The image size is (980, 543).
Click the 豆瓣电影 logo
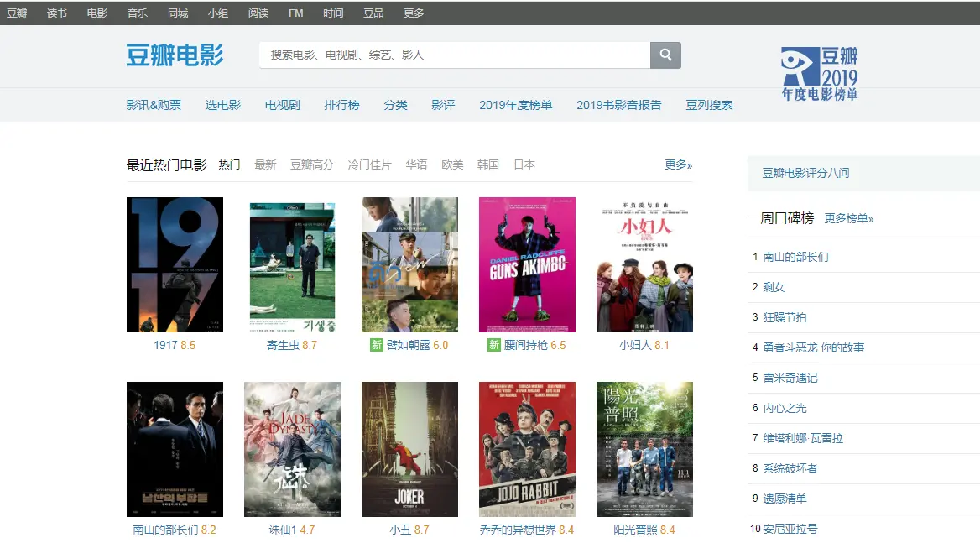tap(175, 55)
